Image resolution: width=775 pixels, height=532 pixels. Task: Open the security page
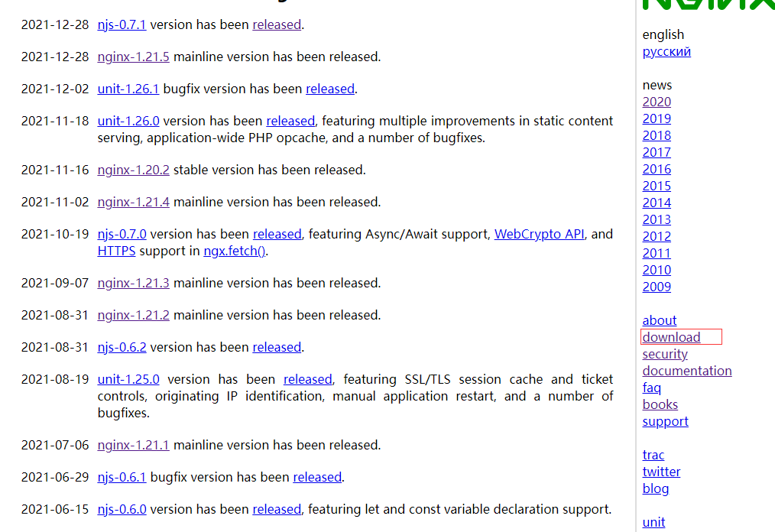pos(665,355)
